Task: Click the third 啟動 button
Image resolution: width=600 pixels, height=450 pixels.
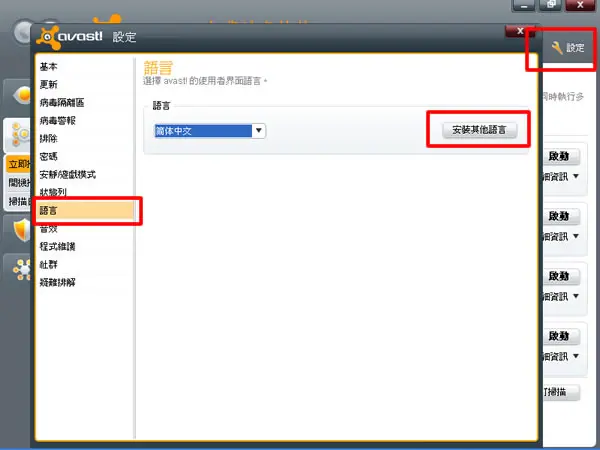Action: [x=561, y=276]
